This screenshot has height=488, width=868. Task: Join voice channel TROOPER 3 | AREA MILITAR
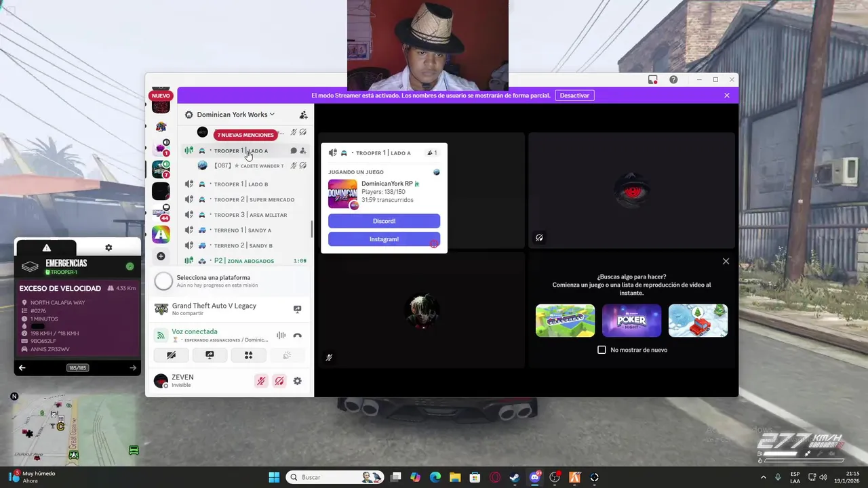coord(244,215)
